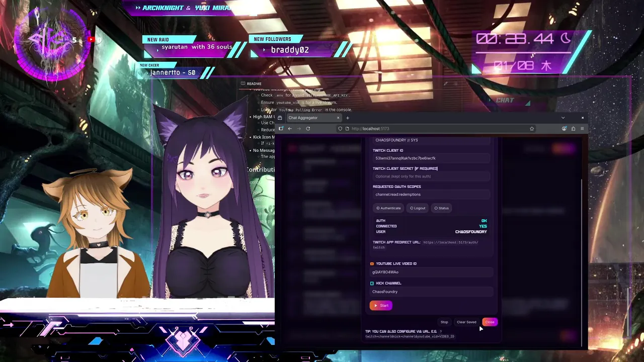The height and width of the screenshot is (362, 644).
Task: Click the Authenticate button
Action: tap(388, 208)
